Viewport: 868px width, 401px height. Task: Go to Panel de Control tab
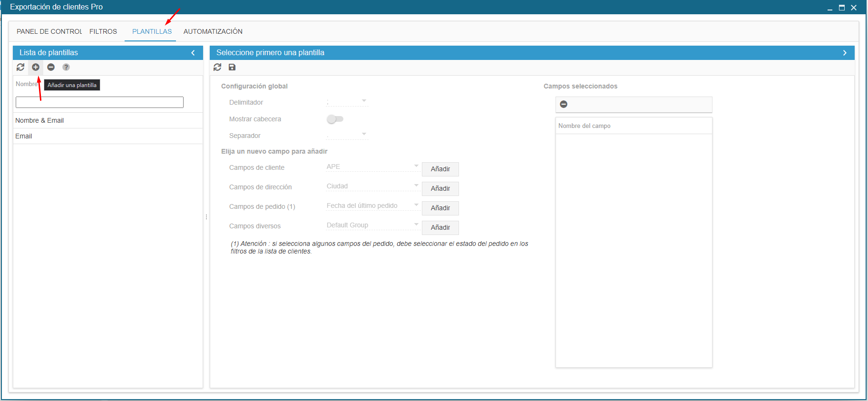click(x=49, y=31)
